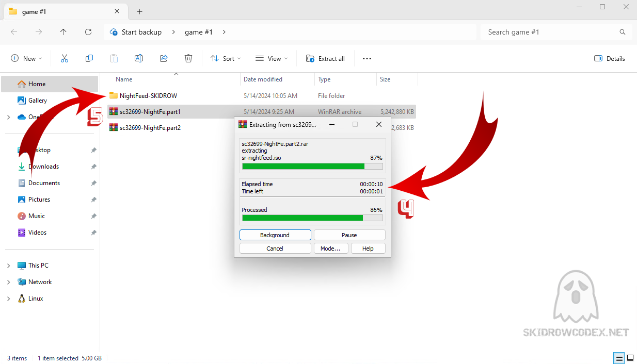Click the sr-nightfeed.iso file progress bar
637x364 pixels.
(312, 167)
